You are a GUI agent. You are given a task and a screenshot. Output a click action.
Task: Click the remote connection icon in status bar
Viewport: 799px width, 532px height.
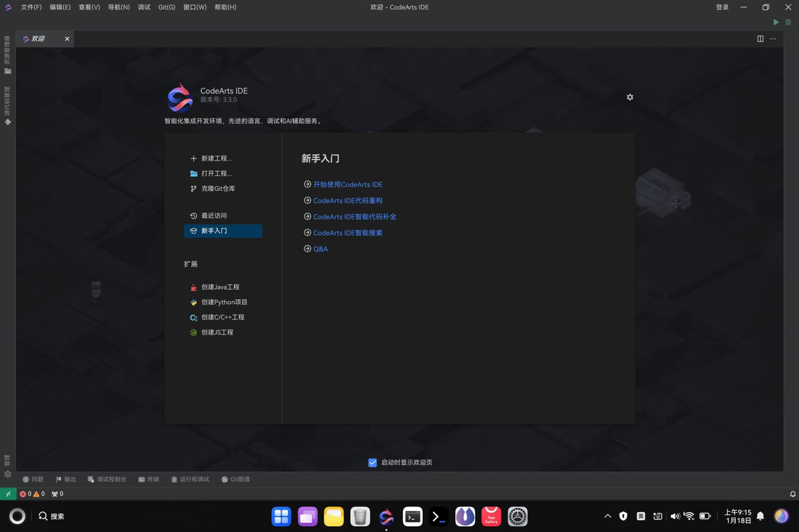(7, 494)
